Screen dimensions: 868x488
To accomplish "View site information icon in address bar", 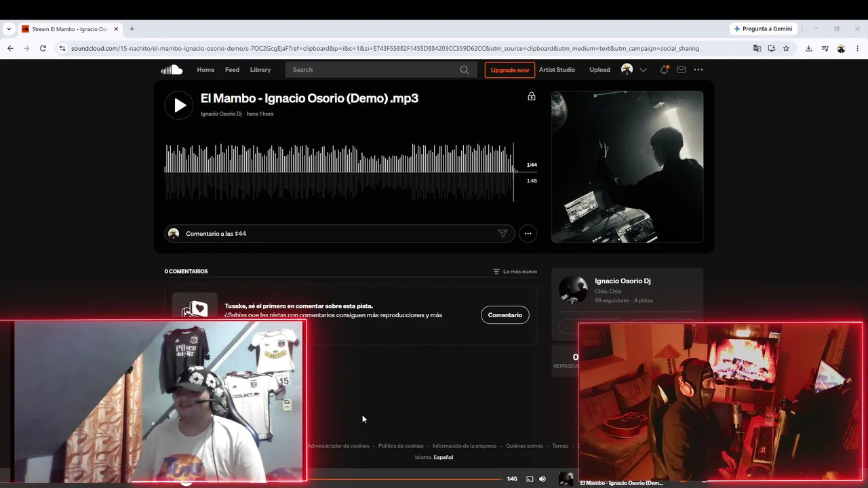I will tap(62, 49).
